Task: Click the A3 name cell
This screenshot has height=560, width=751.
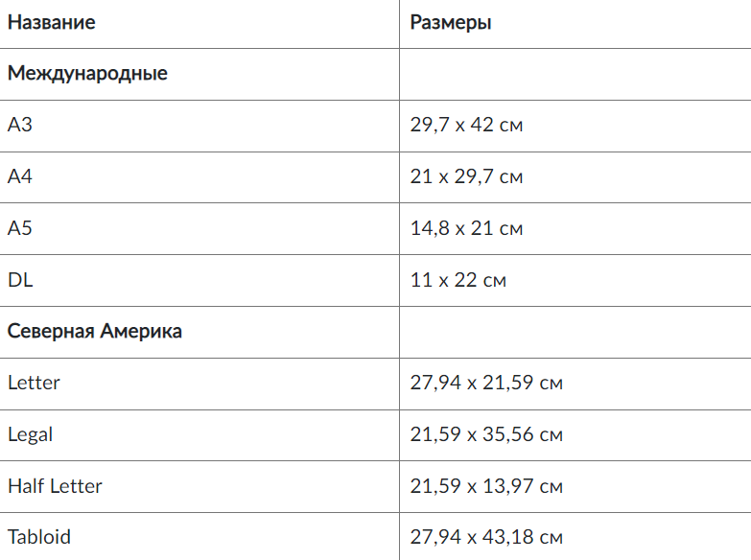Action: coord(20,126)
